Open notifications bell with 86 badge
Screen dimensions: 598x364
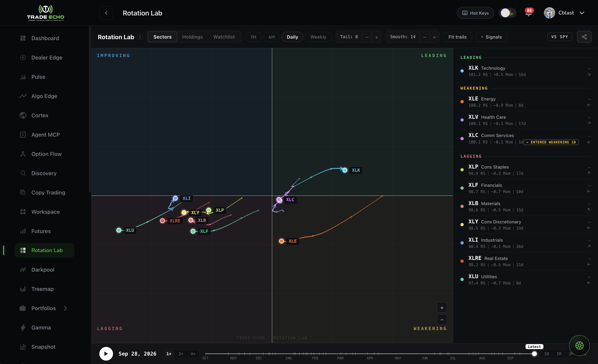529,13
